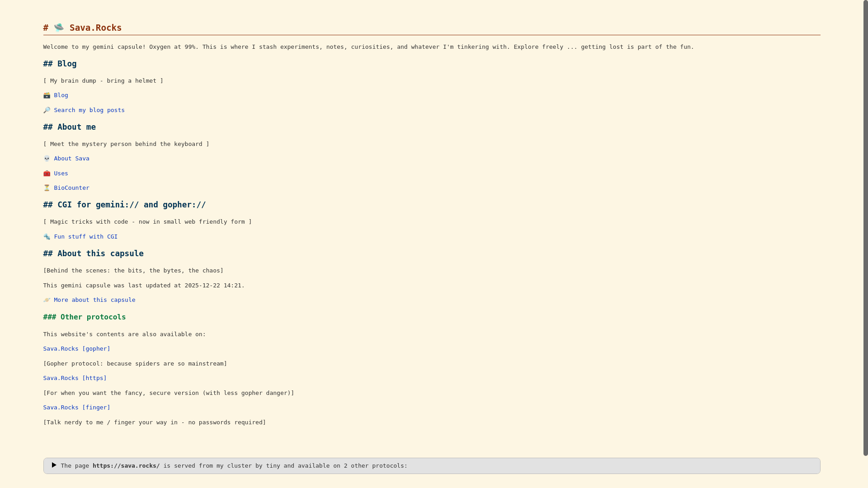The height and width of the screenshot is (488, 868).
Task: Follow the Sava.Rocks [finger] link
Action: click(76, 408)
